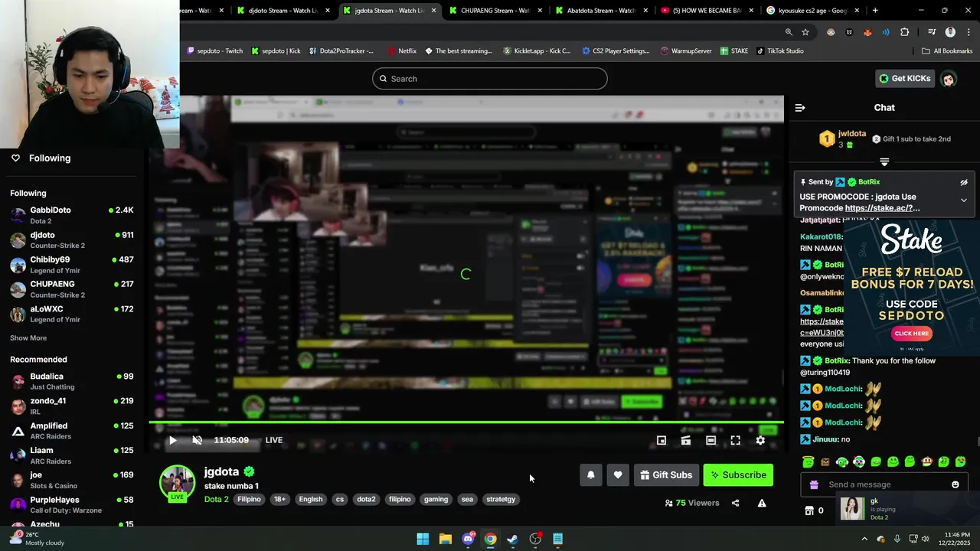Switch to HOW WE BECAME YouTube tab
The height and width of the screenshot is (551, 980).
pyautogui.click(x=707, y=11)
